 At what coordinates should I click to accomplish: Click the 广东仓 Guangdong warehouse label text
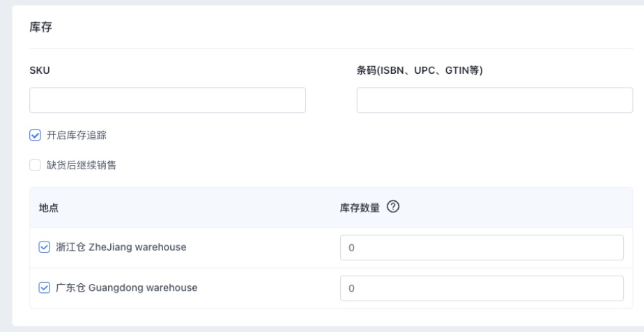click(125, 287)
